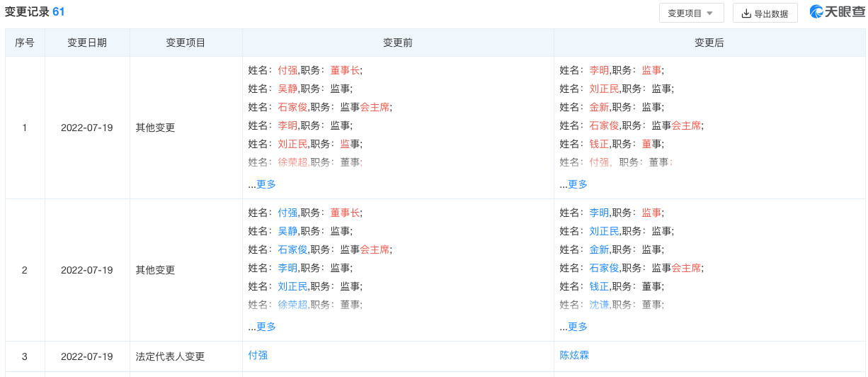
Task: Open 石家俊 link in row 2 变更后
Action: tap(604, 268)
